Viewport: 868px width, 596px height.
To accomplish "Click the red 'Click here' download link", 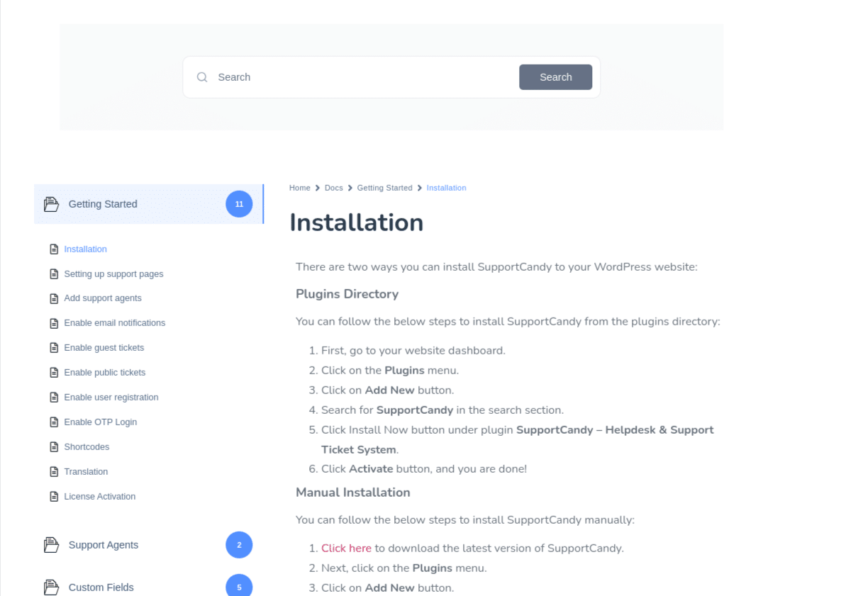I will pyautogui.click(x=346, y=548).
